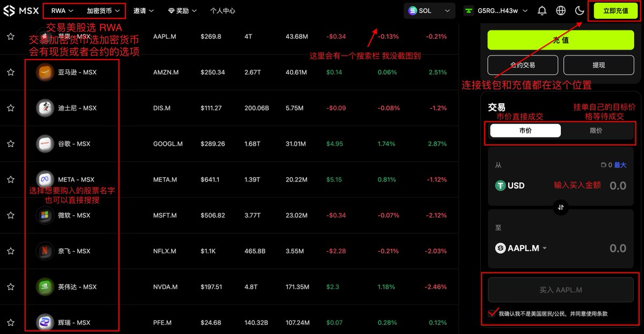Select the 奈飞 - MSX row name
Image resolution: width=644 pixels, height=334 pixels.
point(74,251)
